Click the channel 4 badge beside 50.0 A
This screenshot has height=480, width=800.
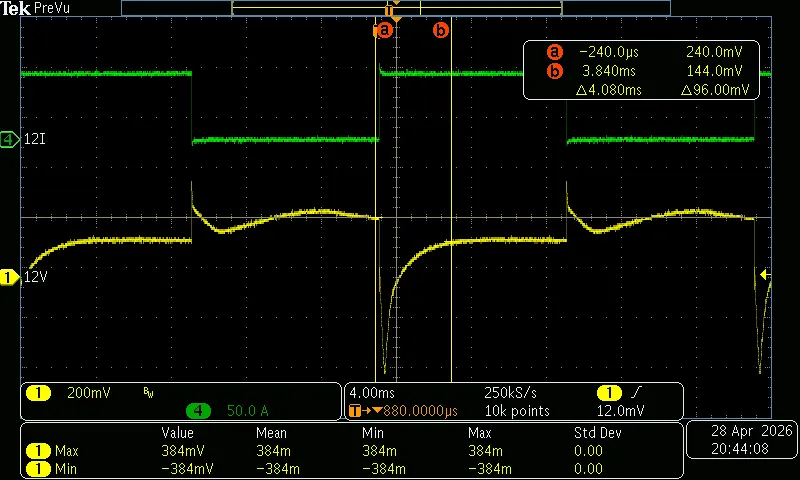pos(198,411)
